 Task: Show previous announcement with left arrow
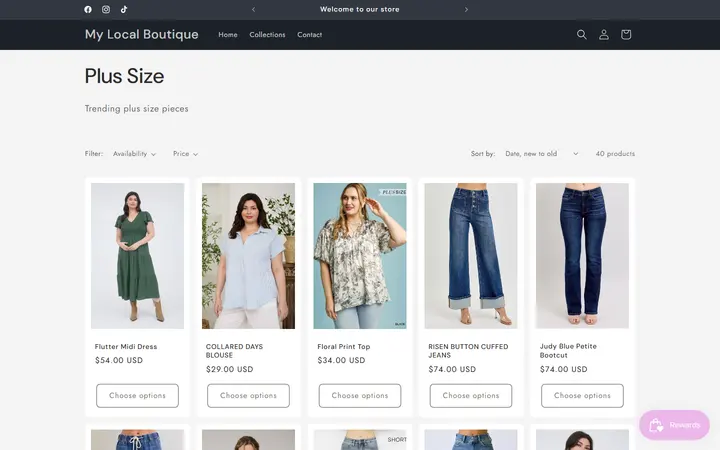click(x=253, y=9)
